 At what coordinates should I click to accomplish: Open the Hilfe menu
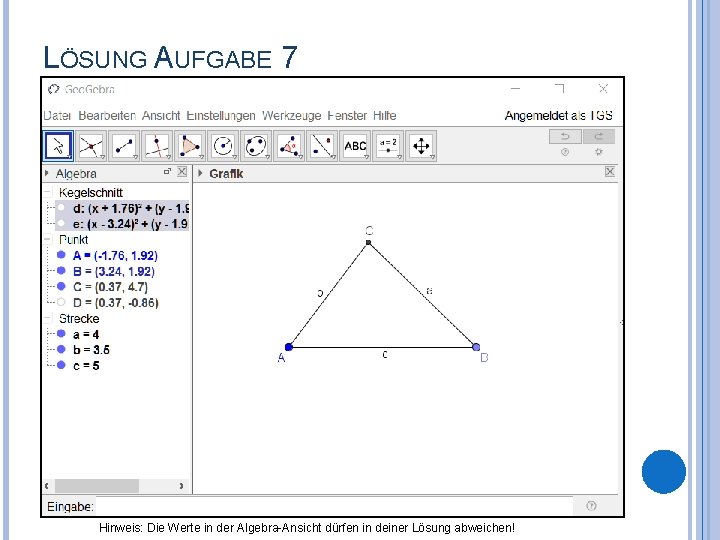pos(384,116)
